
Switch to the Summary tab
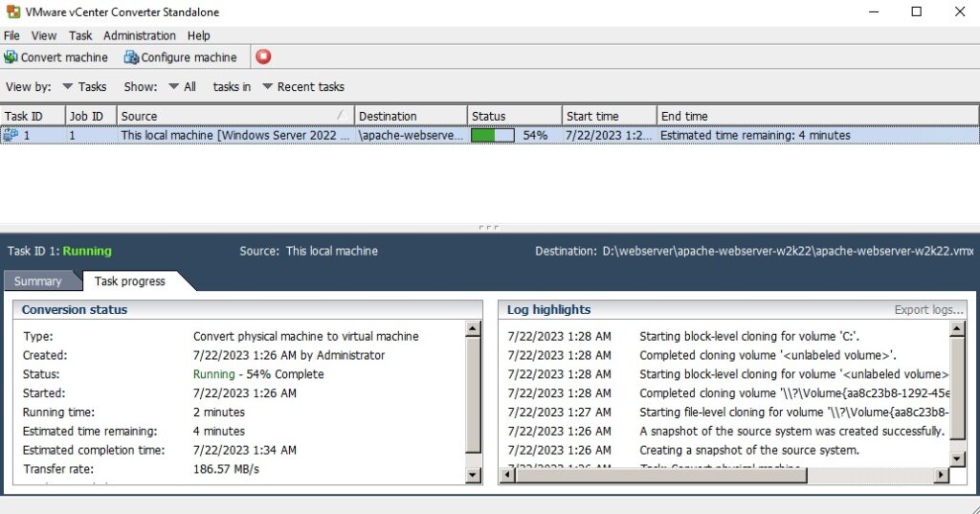(38, 281)
